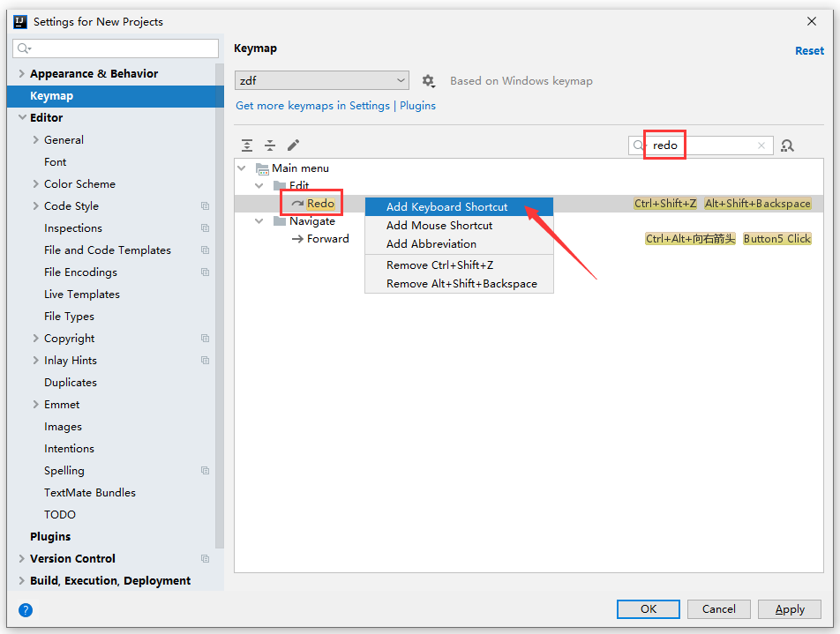Choose Add Keyboard Shortcut menu entry
The width and height of the screenshot is (840, 634).
click(446, 206)
